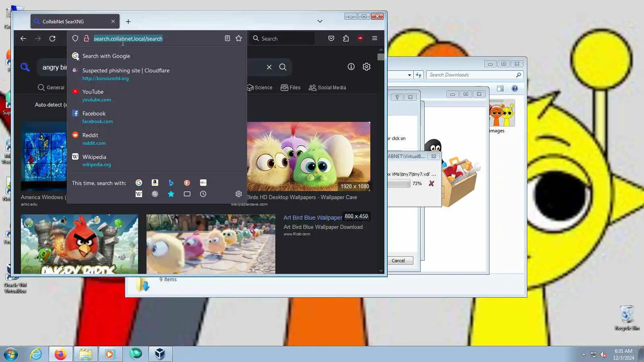This screenshot has width=644, height=362.
Task: Toggle preview pane in Downloads window
Action: tap(500, 88)
